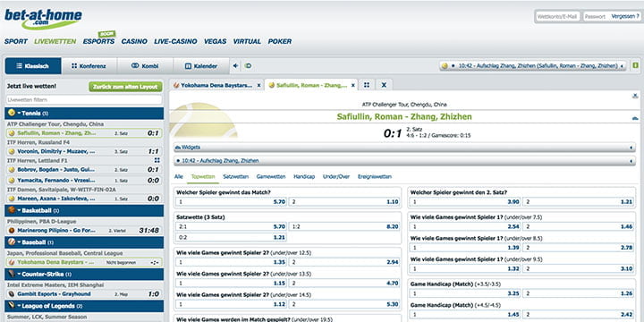Screen dimensions: 644x322
Task: Click tennis ball icon on Safiullin row
Action: click(x=12, y=133)
